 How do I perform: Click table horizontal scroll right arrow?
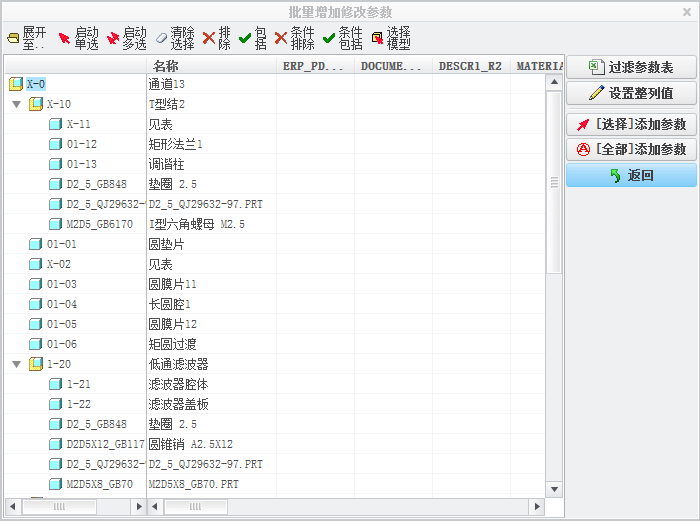click(537, 506)
